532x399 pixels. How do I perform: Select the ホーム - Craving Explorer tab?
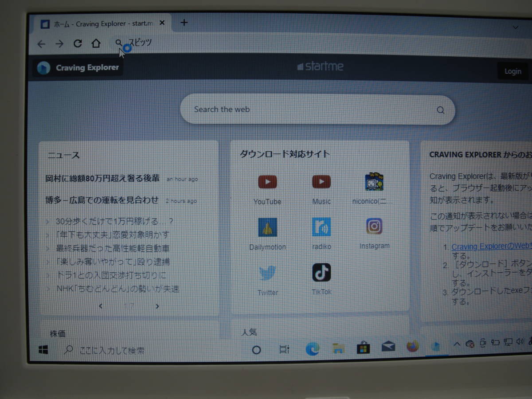click(x=102, y=23)
